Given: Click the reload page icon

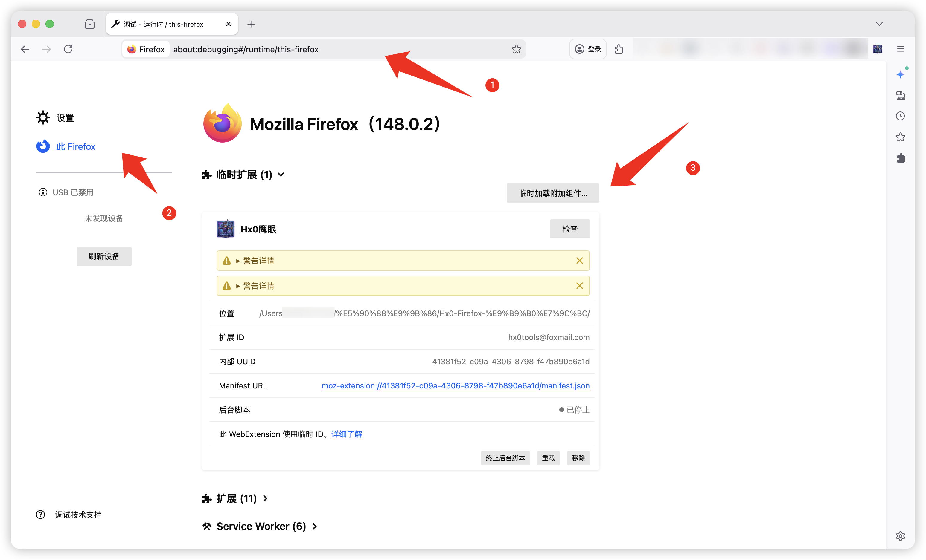Looking at the screenshot, I should point(68,49).
